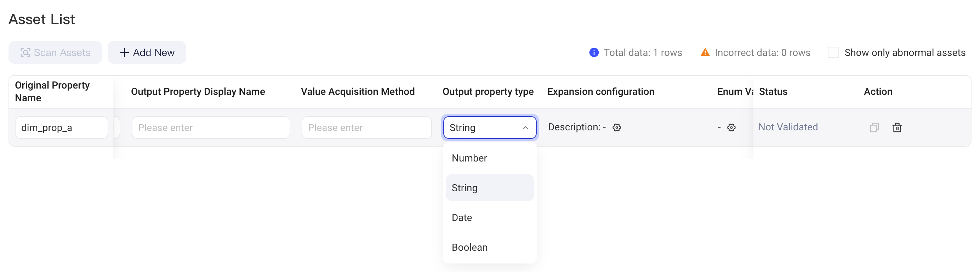Open Enum Value settings gear
The height and width of the screenshot is (272, 980).
(731, 127)
